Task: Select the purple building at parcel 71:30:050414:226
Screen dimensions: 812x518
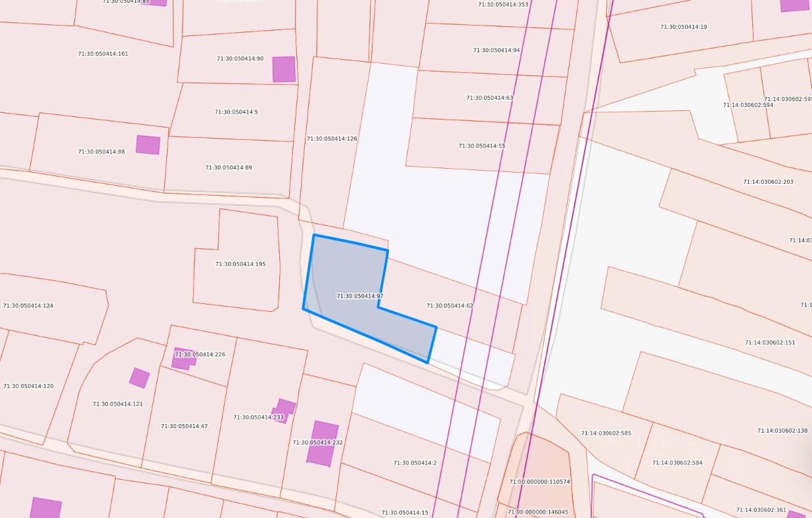Action: click(x=183, y=359)
